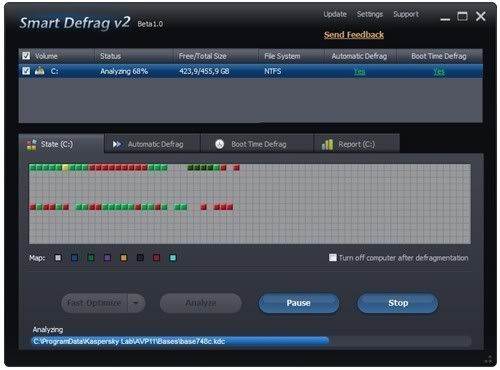Enable Turn off computer after defragmentation
The width and height of the screenshot is (500, 370).
333,257
